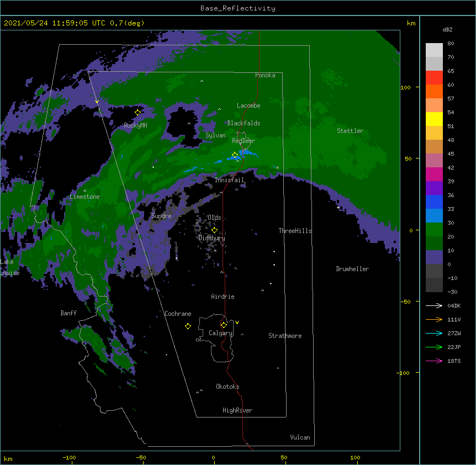Click the Cochrane town label
The image size is (476, 465).
pyautogui.click(x=178, y=314)
